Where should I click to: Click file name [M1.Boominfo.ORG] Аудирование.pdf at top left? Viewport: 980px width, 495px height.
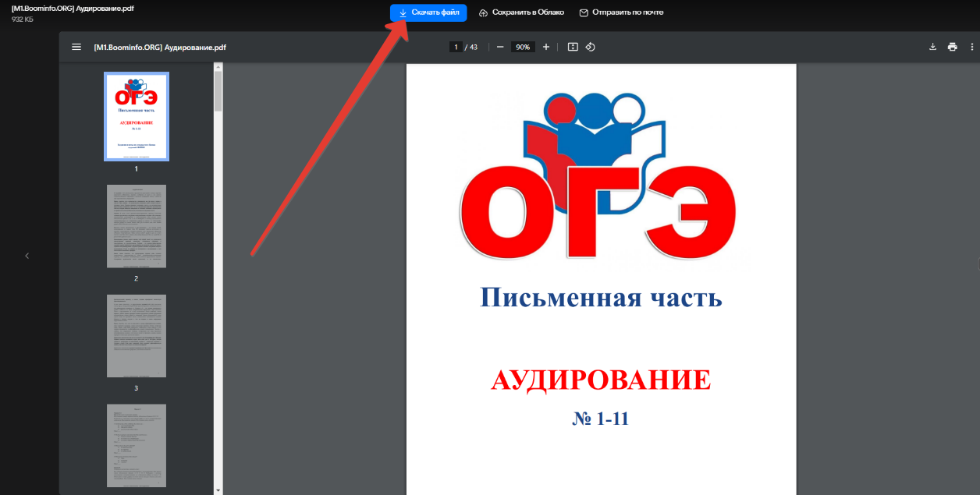73,8
